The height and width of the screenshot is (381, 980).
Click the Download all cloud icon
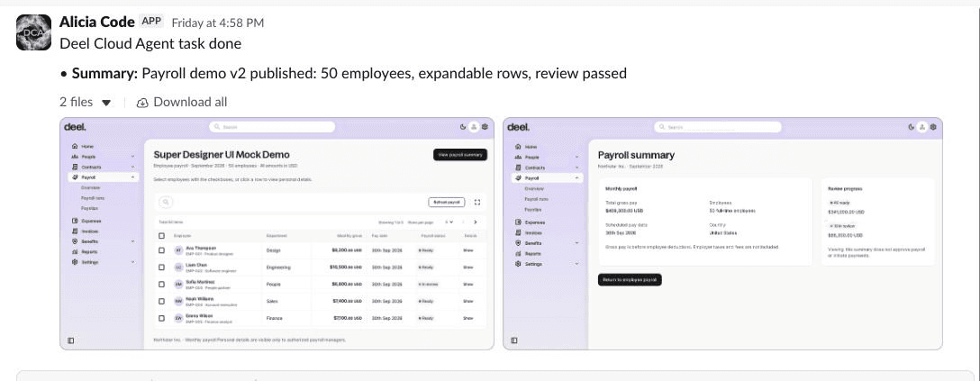point(142,103)
